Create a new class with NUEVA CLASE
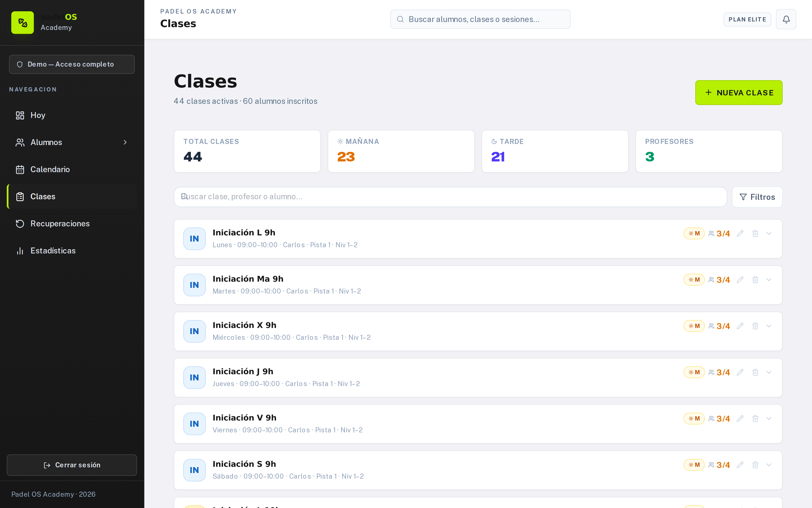 tap(738, 93)
